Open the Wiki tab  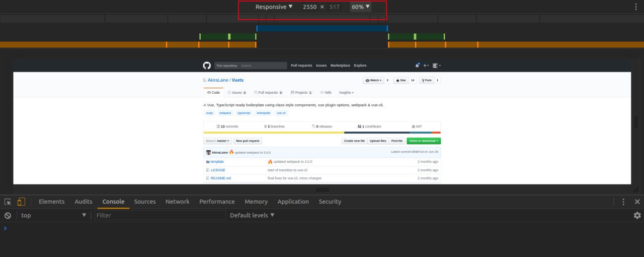point(326,93)
